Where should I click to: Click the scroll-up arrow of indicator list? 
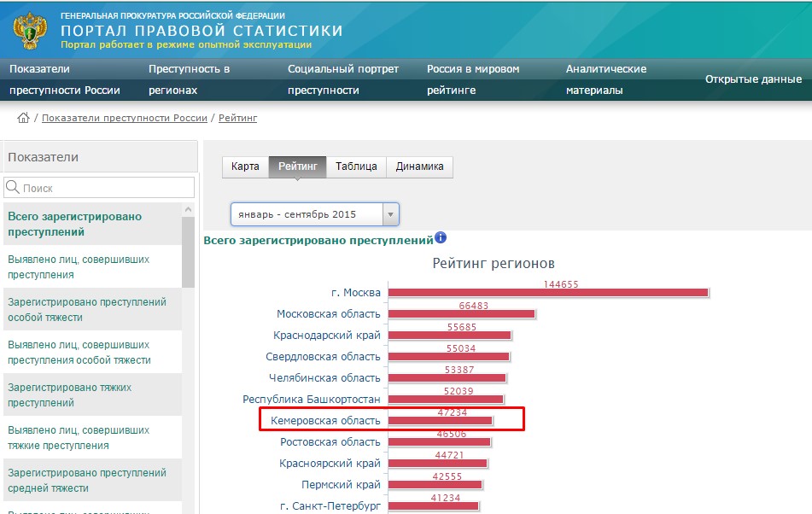[x=188, y=209]
